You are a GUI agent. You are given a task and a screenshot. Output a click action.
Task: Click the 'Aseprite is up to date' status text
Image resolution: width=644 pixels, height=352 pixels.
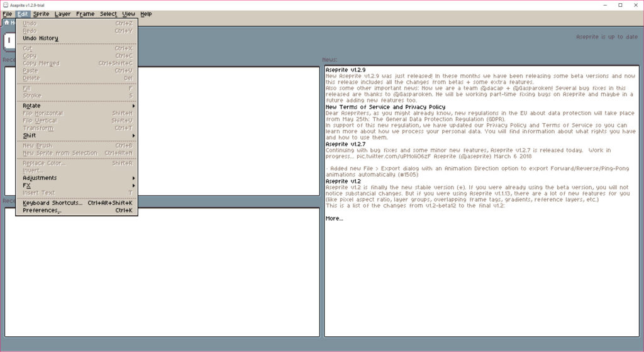click(606, 37)
